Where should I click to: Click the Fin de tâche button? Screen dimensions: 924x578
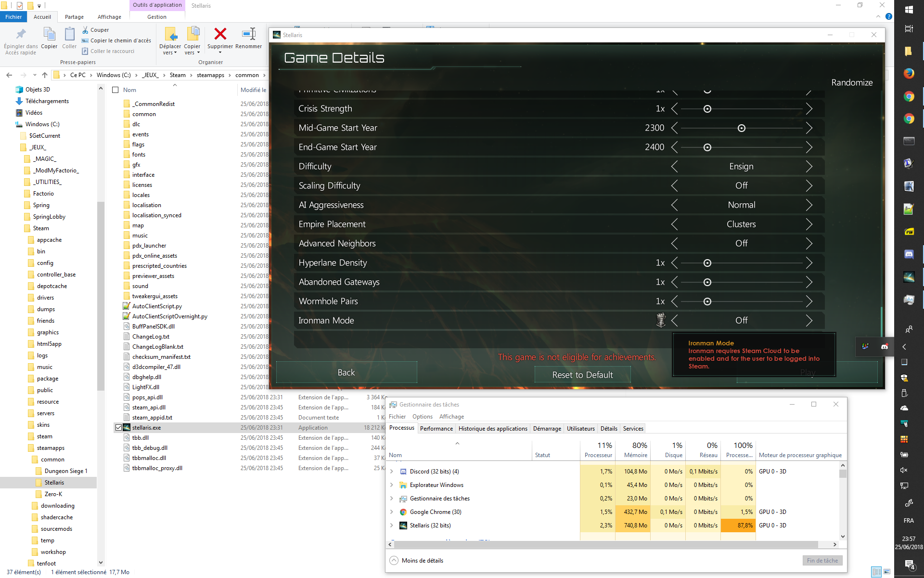coord(822,561)
